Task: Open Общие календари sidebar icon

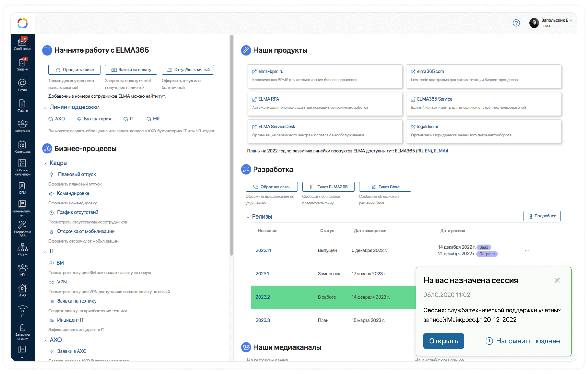Action: point(23,168)
